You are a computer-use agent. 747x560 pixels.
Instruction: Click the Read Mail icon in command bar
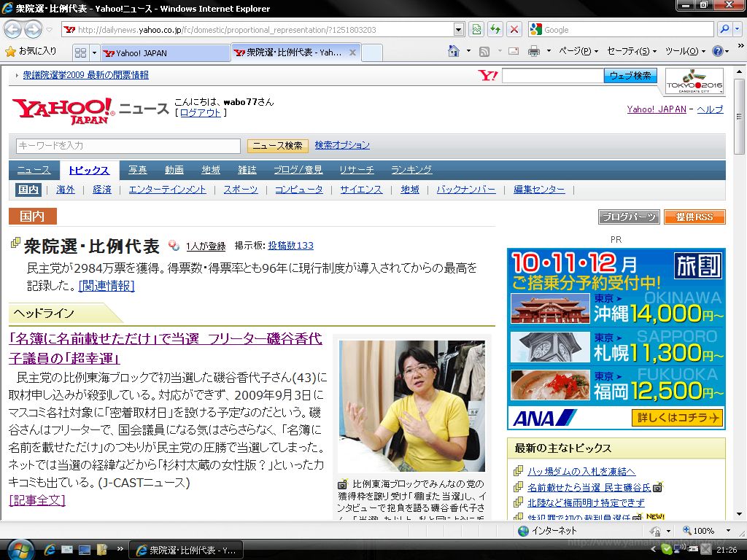[x=514, y=51]
